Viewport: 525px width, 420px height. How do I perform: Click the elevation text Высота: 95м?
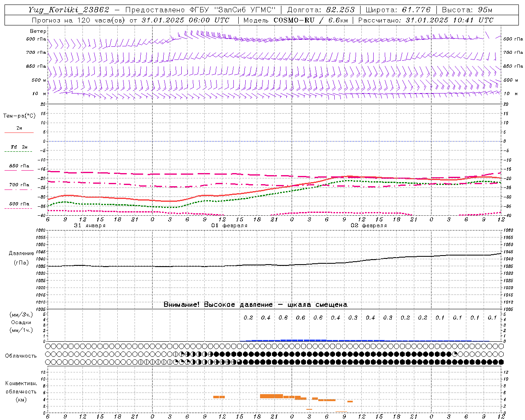(467, 10)
